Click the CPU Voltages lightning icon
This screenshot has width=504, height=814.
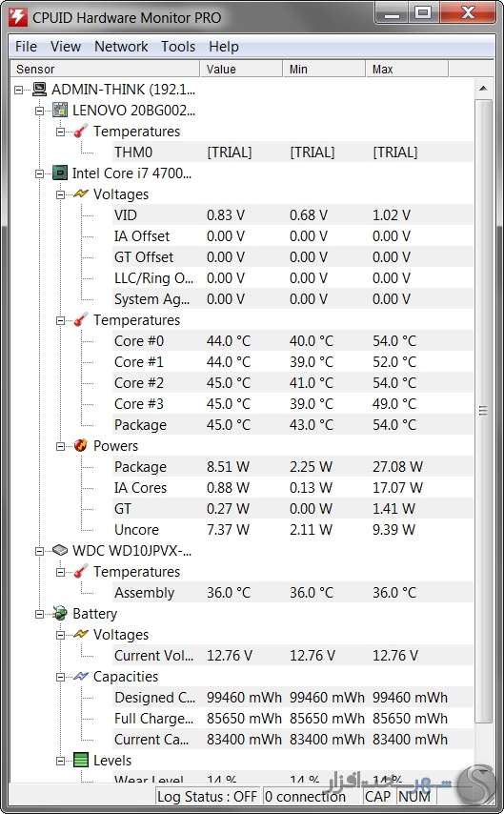point(80,194)
